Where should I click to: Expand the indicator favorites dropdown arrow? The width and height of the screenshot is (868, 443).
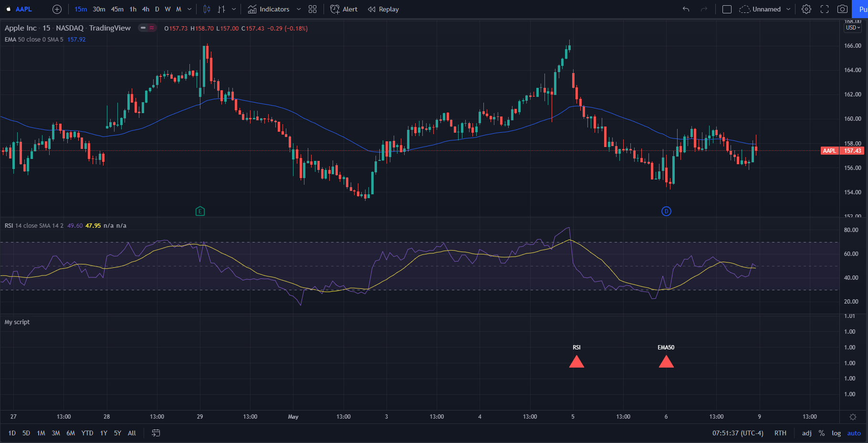(x=299, y=9)
